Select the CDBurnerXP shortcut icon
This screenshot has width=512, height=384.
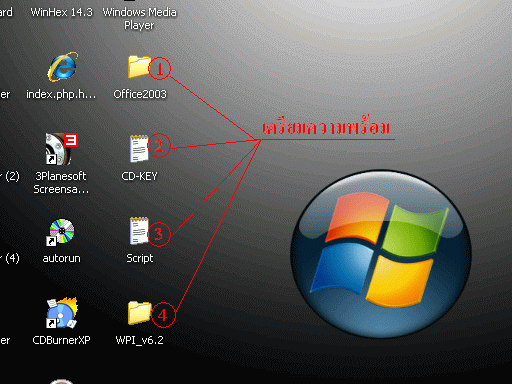point(62,313)
